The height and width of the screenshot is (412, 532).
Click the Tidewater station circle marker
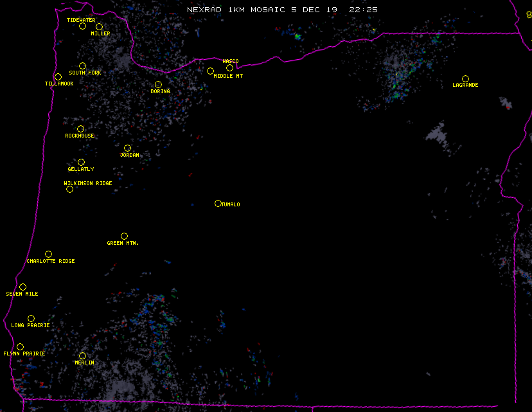[82, 26]
